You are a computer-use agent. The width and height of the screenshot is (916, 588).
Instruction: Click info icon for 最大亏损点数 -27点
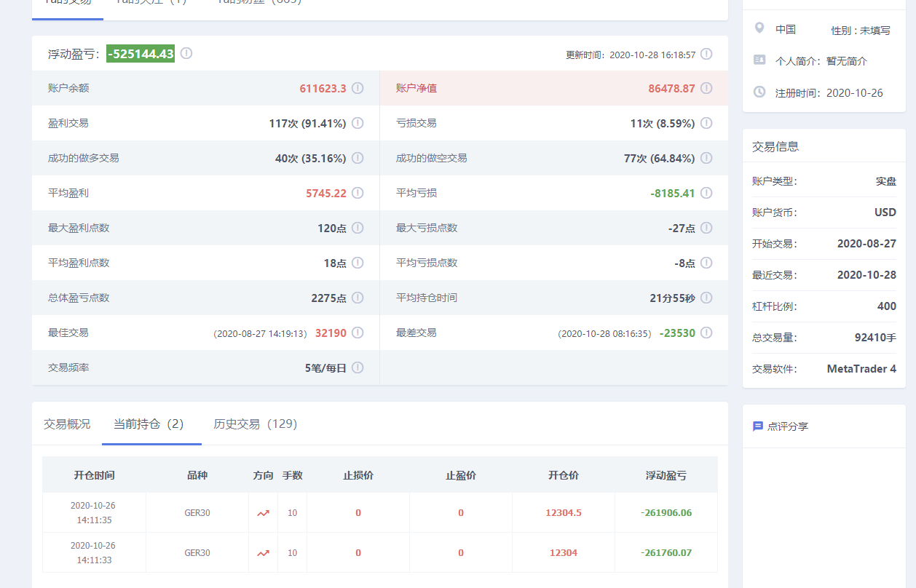point(706,228)
